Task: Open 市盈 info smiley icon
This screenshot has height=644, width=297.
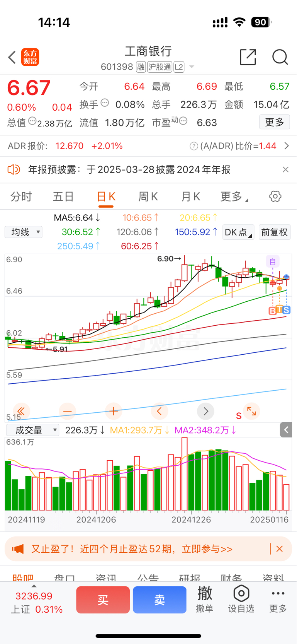Action: [x=183, y=121]
